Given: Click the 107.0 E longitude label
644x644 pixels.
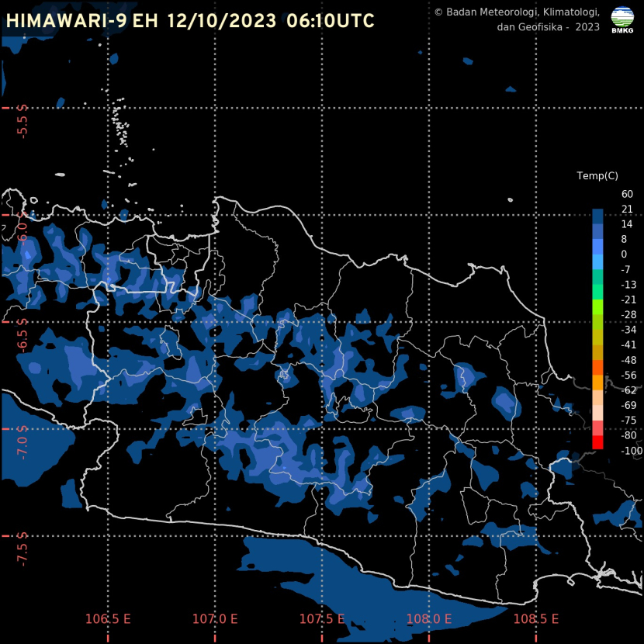Looking at the screenshot, I should click(215, 619).
